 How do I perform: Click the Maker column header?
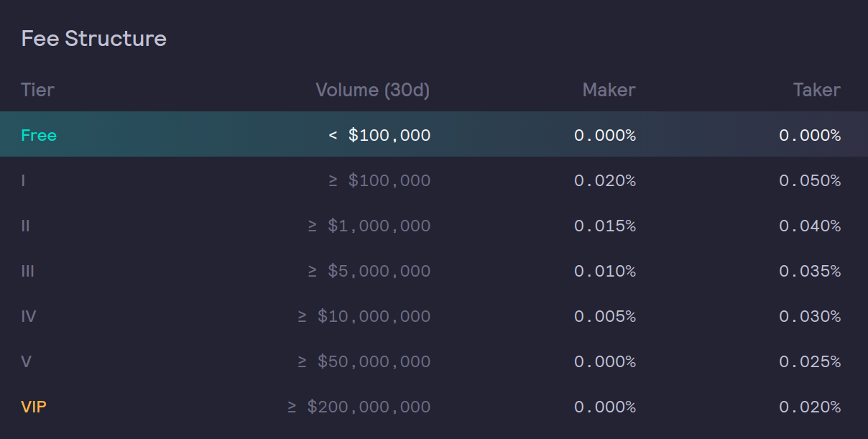(x=609, y=90)
